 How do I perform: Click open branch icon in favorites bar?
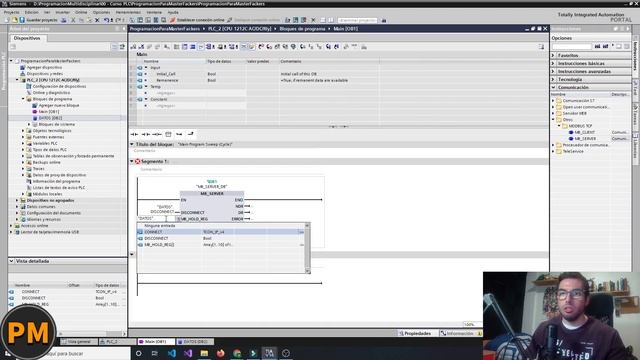179,134
